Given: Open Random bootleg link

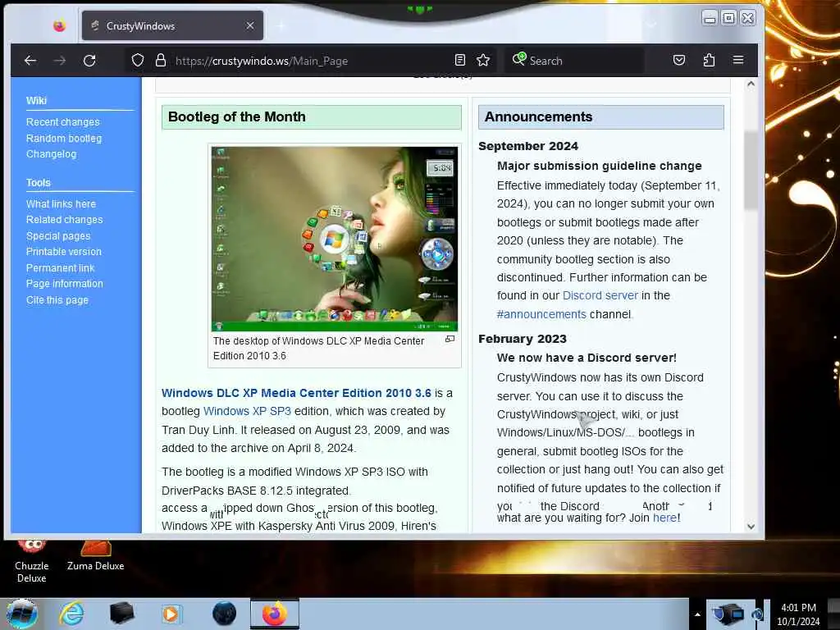Looking at the screenshot, I should (x=64, y=138).
